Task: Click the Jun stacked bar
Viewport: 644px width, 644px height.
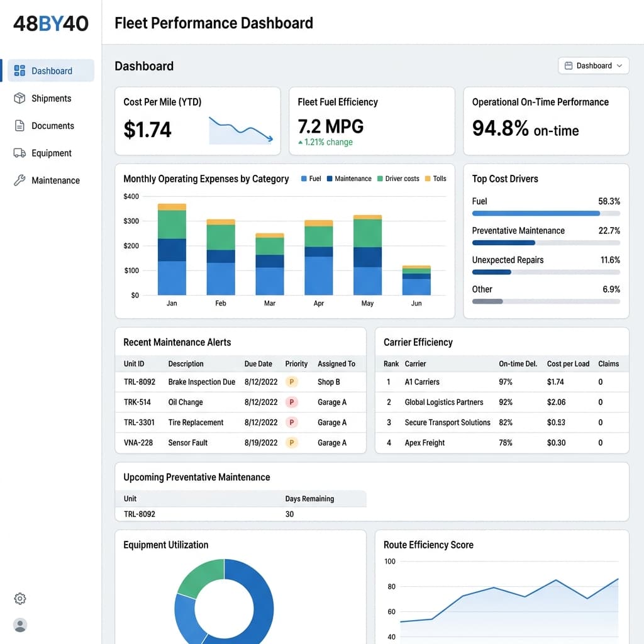Action: 416,280
